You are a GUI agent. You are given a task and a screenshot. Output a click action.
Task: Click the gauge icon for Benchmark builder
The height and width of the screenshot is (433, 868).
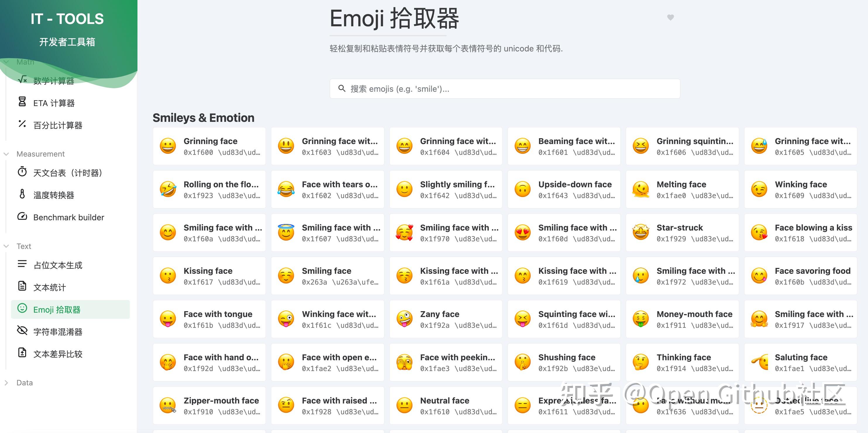(22, 217)
